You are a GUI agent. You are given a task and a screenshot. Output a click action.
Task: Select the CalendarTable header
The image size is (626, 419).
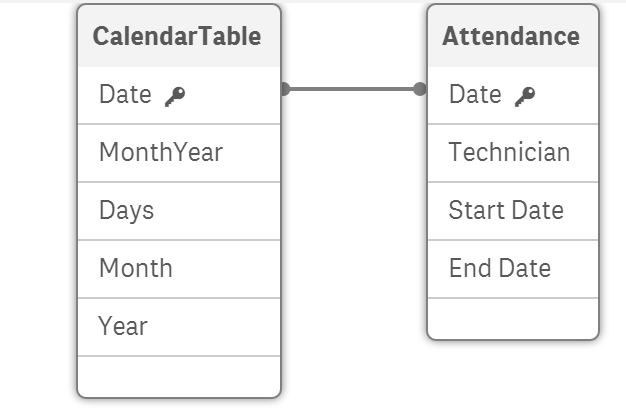coord(178,37)
